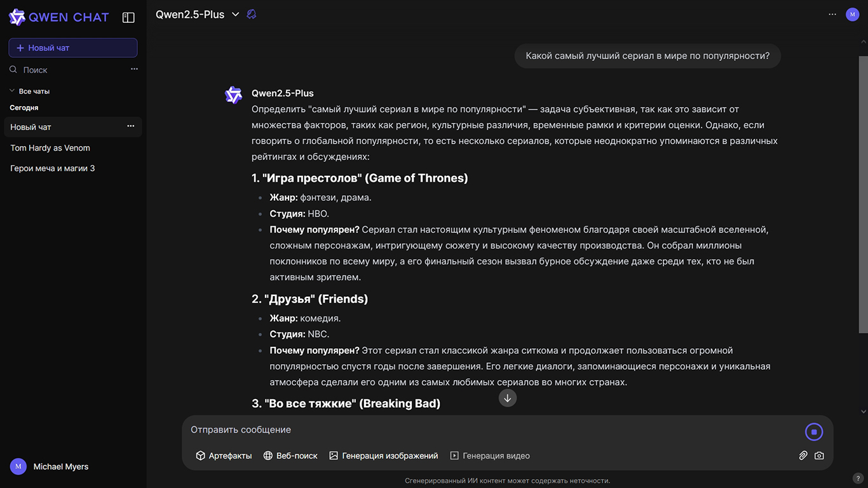
Task: Collapse the Все чаты section
Action: (29, 91)
